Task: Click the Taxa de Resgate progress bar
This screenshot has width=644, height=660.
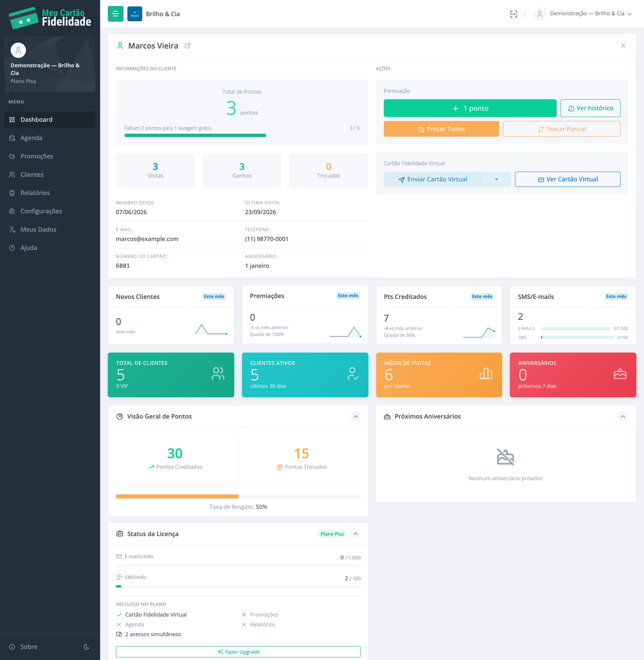Action: (x=238, y=496)
